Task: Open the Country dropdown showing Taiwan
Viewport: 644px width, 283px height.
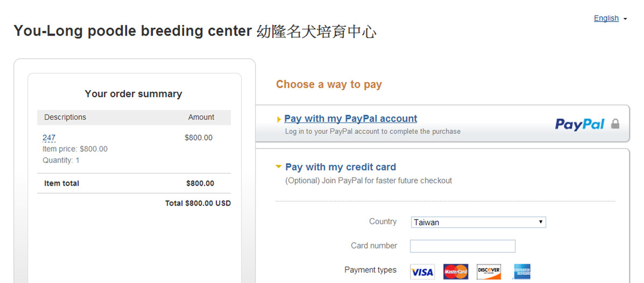Action: coord(478,222)
